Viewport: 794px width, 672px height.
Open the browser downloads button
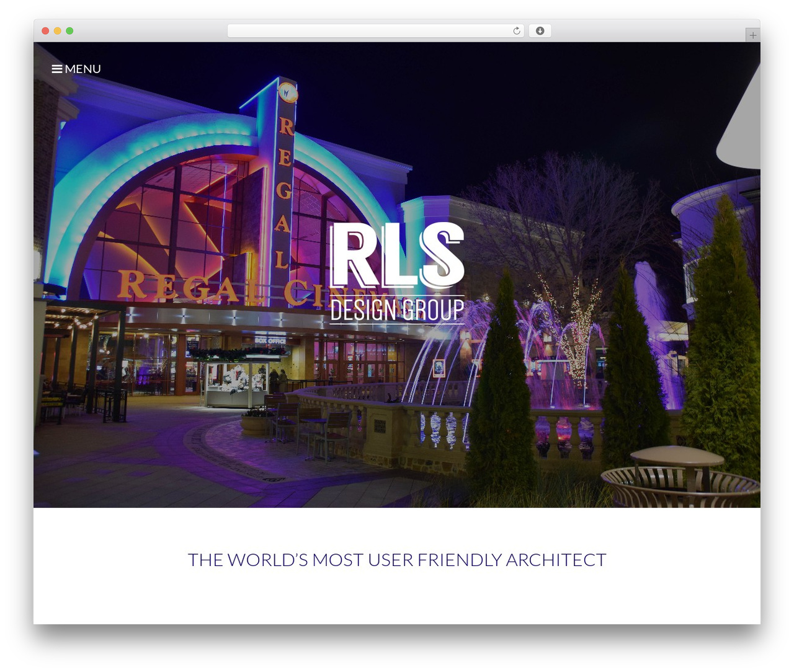pyautogui.click(x=540, y=31)
